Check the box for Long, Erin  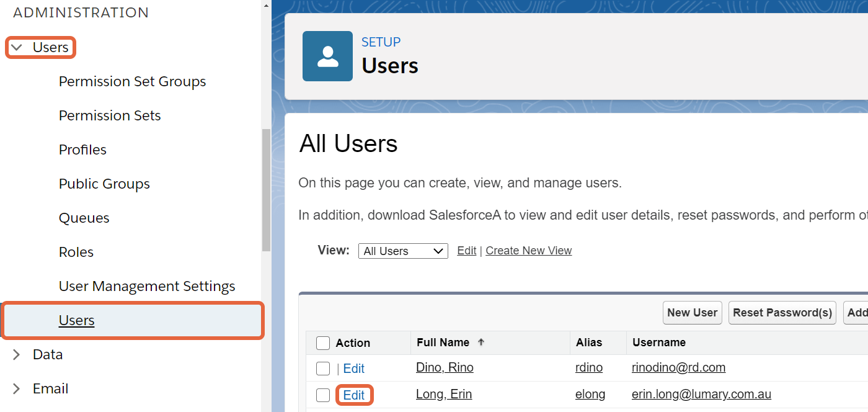(323, 395)
